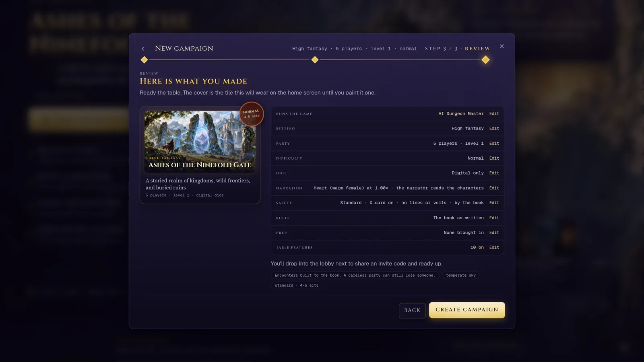The width and height of the screenshot is (644, 362).
Task: Click the card description 'A storied realm of kingdoms'
Action: click(x=198, y=184)
